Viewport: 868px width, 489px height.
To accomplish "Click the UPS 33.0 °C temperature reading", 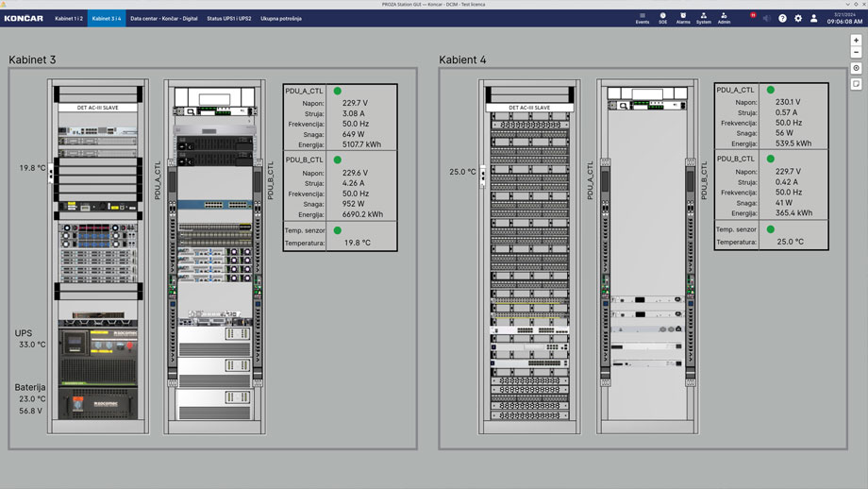I will [32, 345].
